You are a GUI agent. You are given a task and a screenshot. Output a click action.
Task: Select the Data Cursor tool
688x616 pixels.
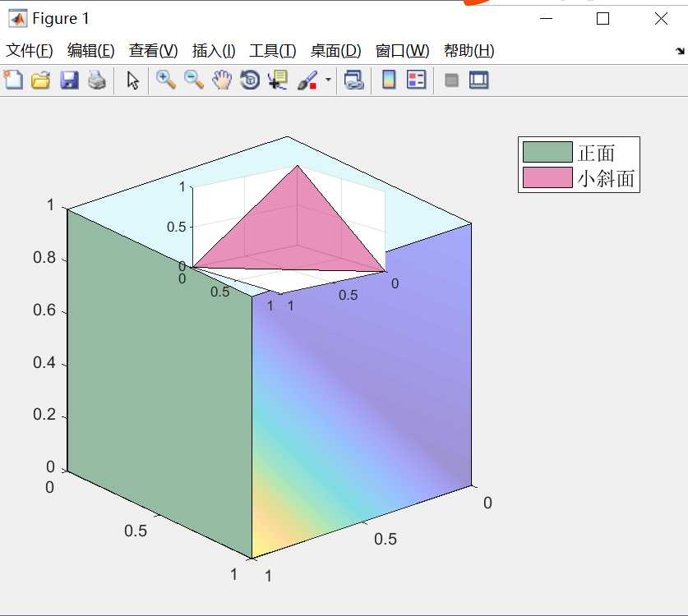[x=278, y=80]
